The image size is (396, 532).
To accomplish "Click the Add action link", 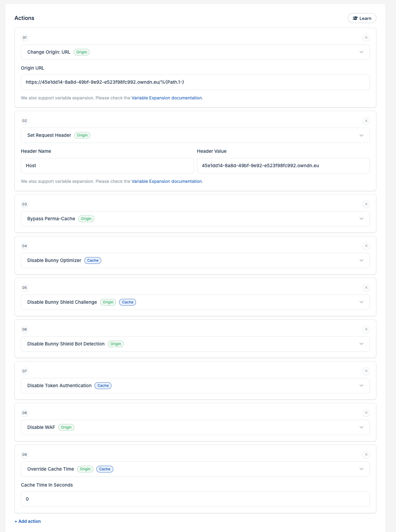I will pos(28,521).
